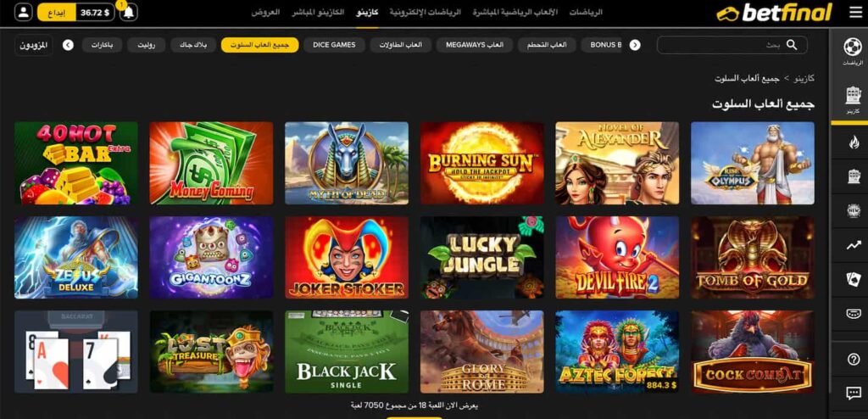Open the Burning Sun game thumbnail
Screen dimensions: 868x419
481,163
